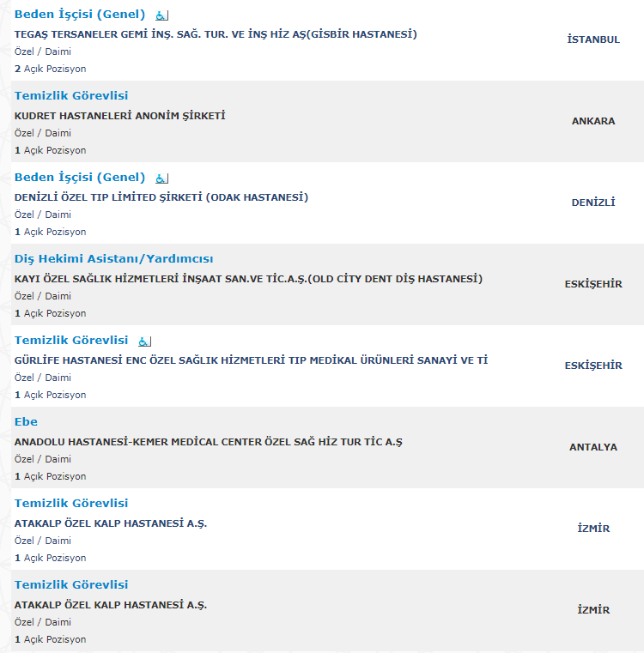Viewport: 644px width, 653px height.
Task: Click ANADOLU HASTANESİ-KEMER MEDİCAL CENTER employer name
Action: pyautogui.click(x=209, y=442)
